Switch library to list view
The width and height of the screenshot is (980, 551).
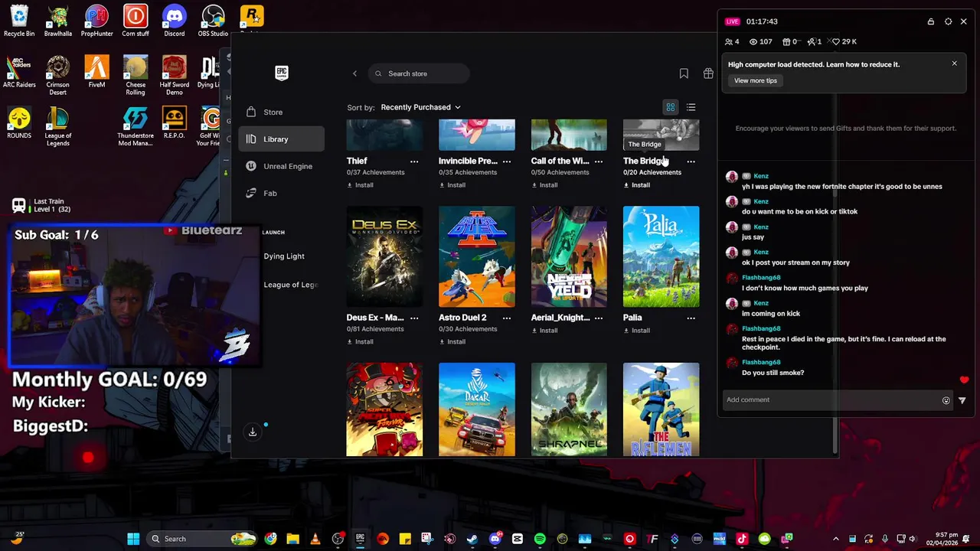pyautogui.click(x=691, y=107)
